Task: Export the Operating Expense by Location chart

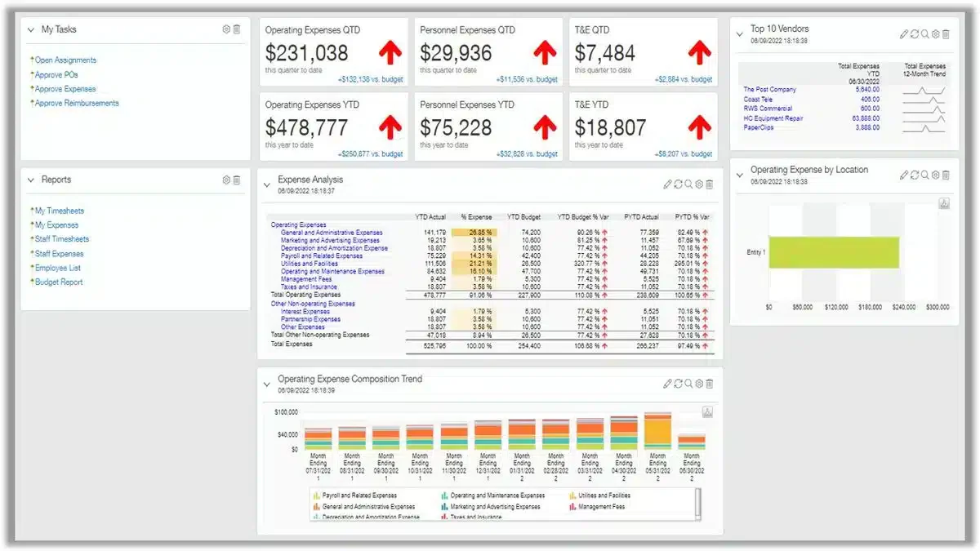Action: point(944,203)
